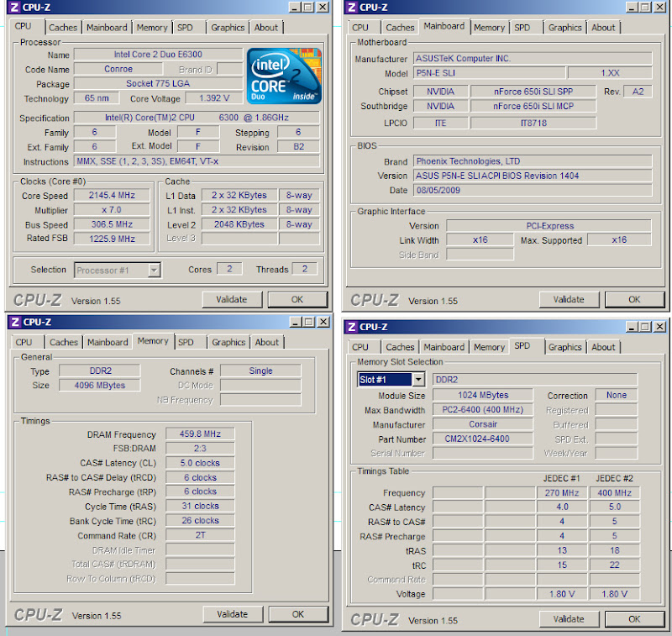Click OK in the Motherboard window
The image size is (672, 636).
point(635,300)
